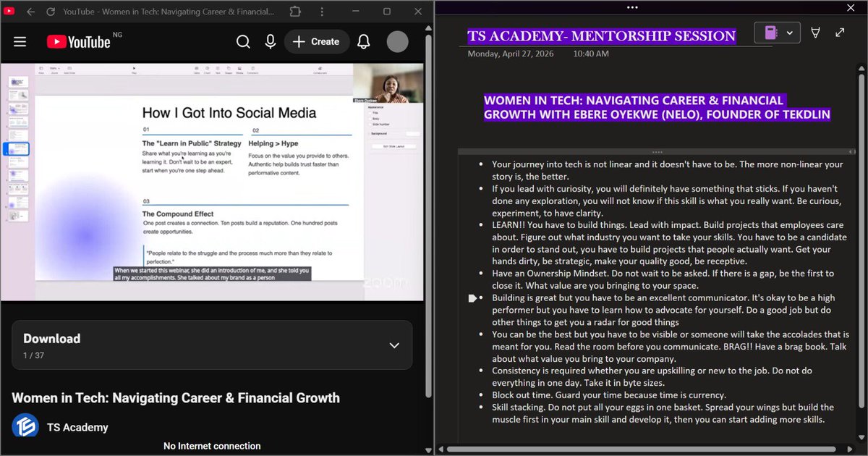Click OneNote scroll down arrow
The height and width of the screenshot is (456, 868).
click(861, 439)
